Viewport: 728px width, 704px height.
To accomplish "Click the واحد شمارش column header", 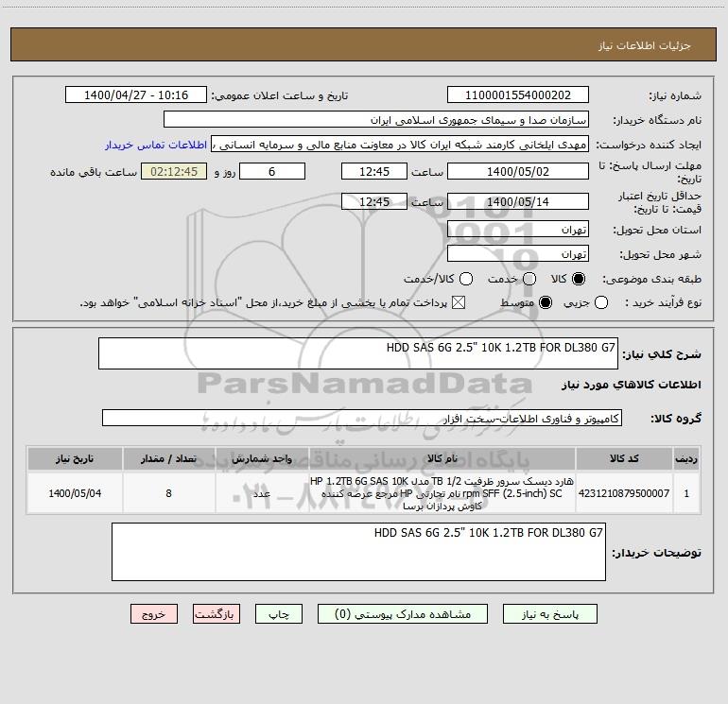I will coord(262,458).
